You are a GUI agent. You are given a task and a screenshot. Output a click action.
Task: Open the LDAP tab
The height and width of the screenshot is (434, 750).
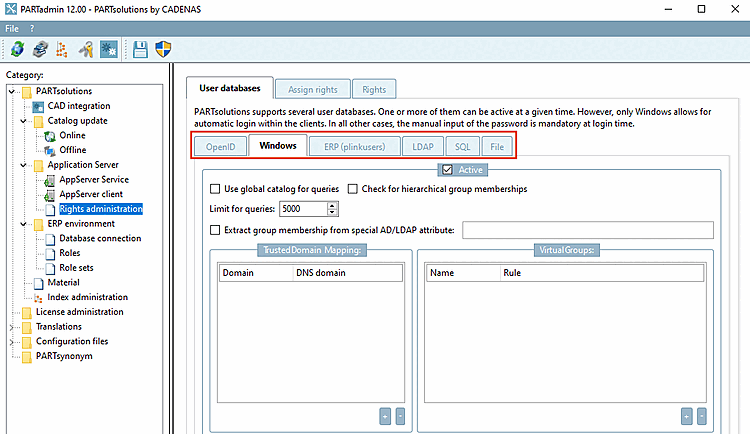(x=423, y=147)
